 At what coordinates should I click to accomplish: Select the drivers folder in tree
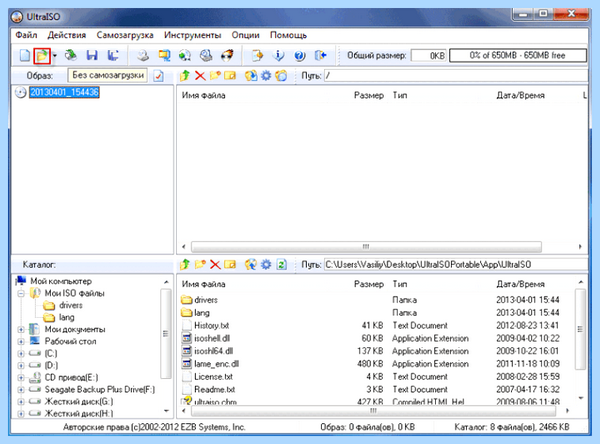71,305
